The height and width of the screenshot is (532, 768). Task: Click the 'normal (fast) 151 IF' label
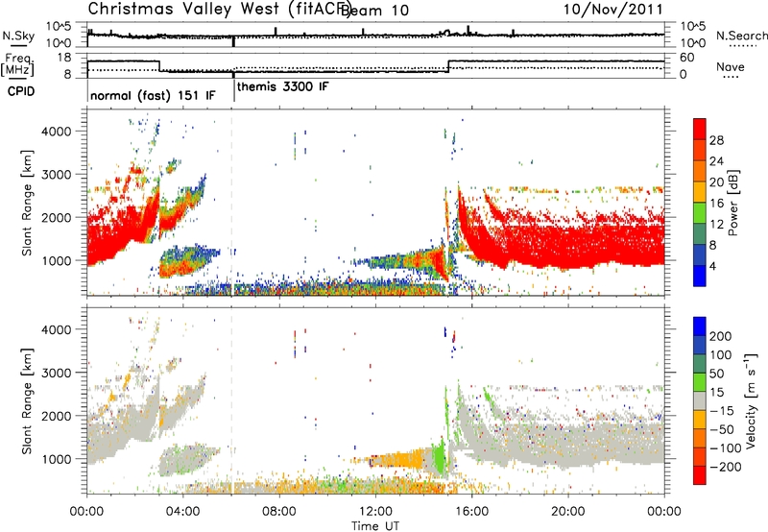coord(153,95)
